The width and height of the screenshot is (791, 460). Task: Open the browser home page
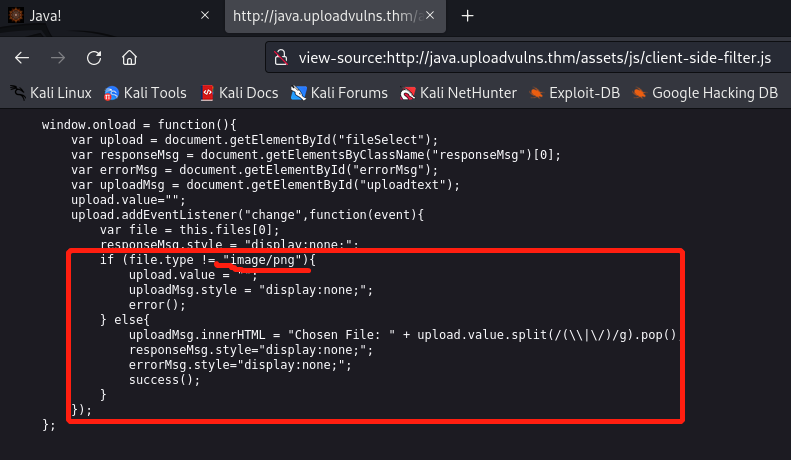click(129, 57)
